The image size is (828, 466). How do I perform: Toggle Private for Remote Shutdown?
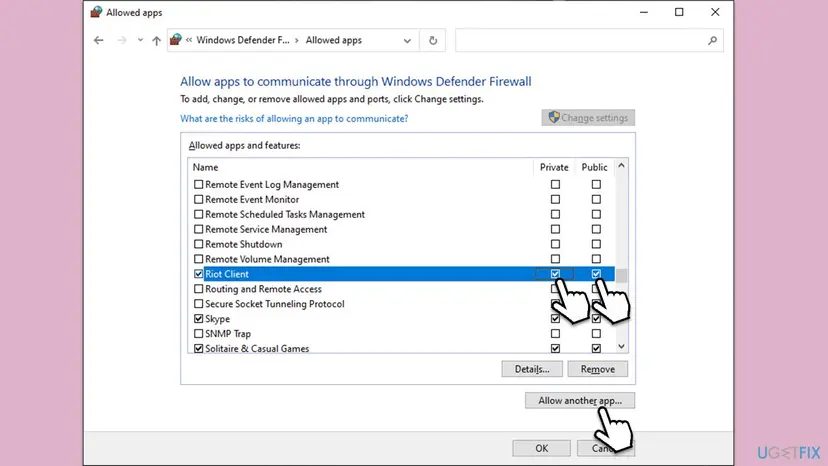click(555, 244)
